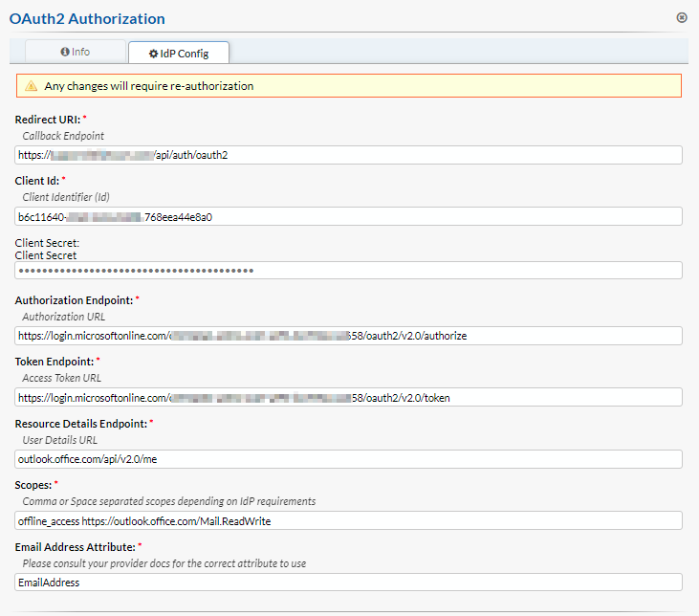Viewport: 699px width, 616px height.
Task: Click the Scopes separator hint text
Action: click(x=168, y=501)
